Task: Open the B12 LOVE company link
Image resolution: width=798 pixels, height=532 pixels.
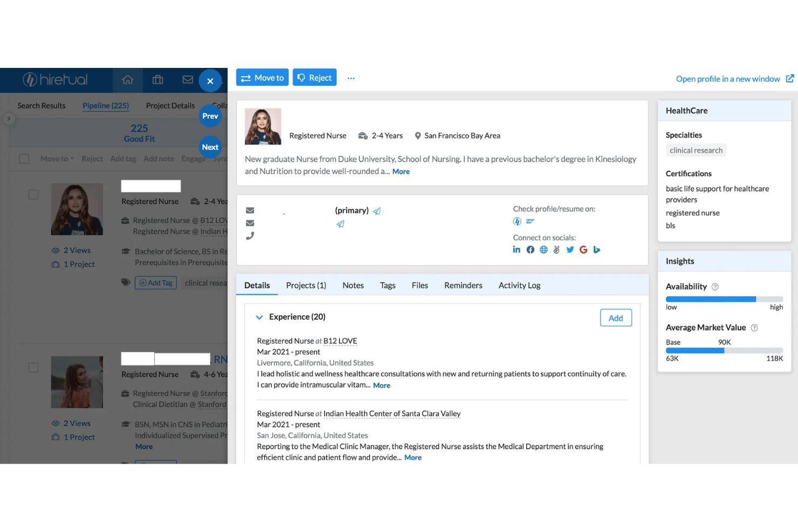Action: pos(340,341)
